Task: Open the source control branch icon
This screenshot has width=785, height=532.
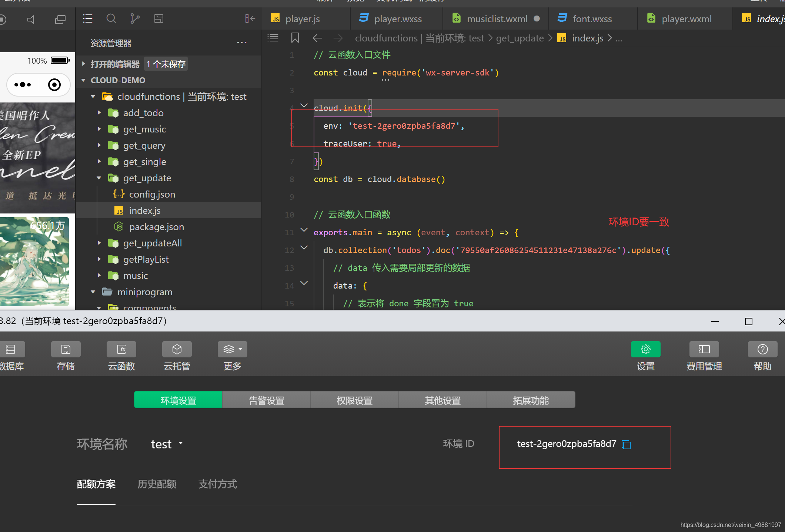Action: [135, 18]
